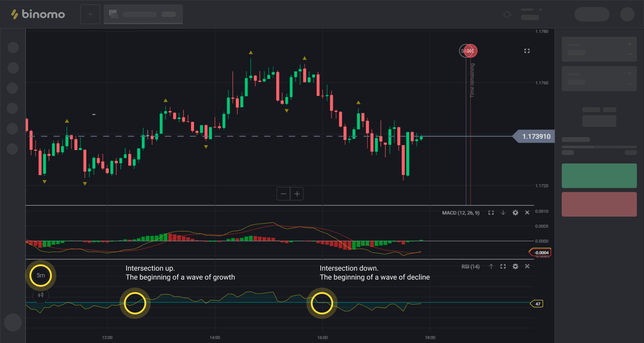The image size is (644, 343).
Task: Open MACD indicator settings gear
Action: pyautogui.click(x=515, y=213)
